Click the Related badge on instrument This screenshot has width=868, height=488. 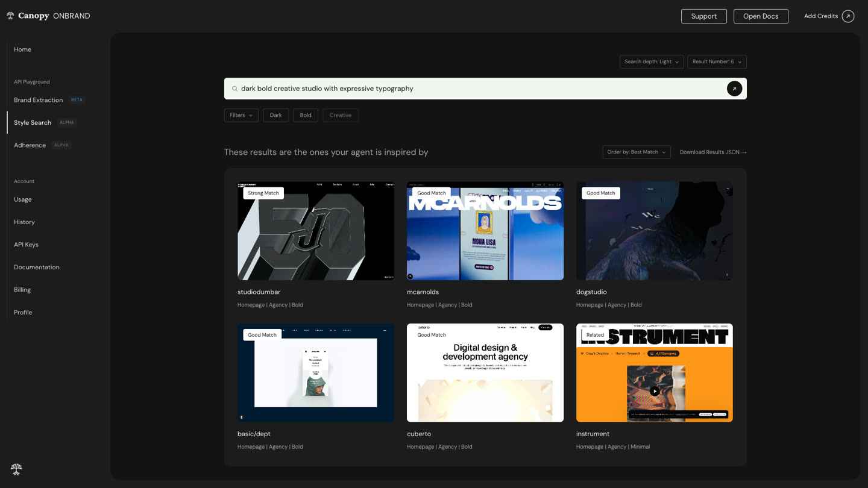595,335
